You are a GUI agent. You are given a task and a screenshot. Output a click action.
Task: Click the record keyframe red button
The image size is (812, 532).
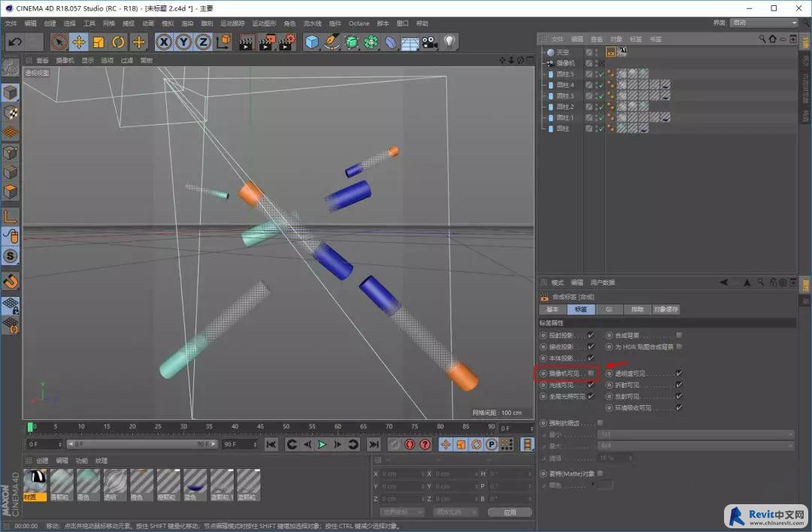410,445
